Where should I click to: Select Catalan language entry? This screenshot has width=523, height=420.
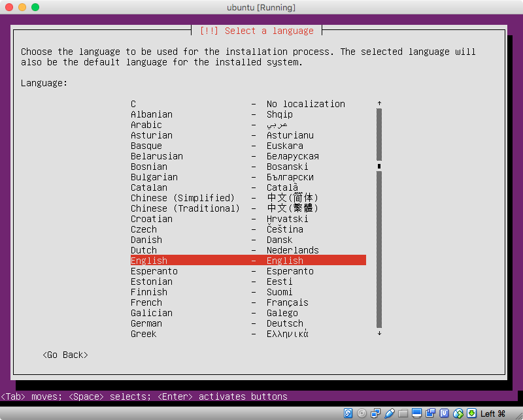pyautogui.click(x=248, y=187)
